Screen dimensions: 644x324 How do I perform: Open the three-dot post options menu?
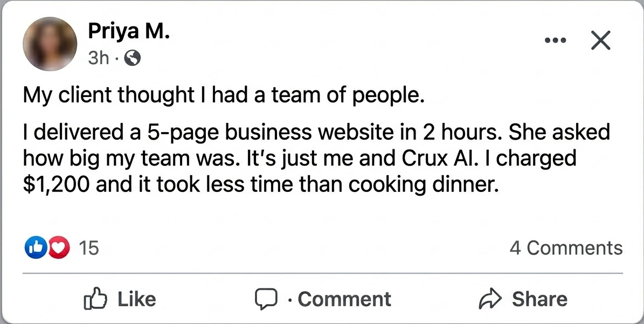pos(555,40)
